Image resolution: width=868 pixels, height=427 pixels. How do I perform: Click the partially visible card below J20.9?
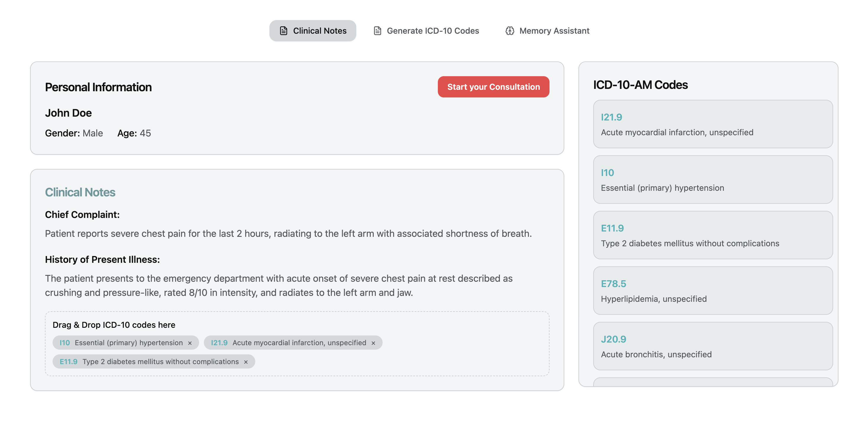point(712,382)
